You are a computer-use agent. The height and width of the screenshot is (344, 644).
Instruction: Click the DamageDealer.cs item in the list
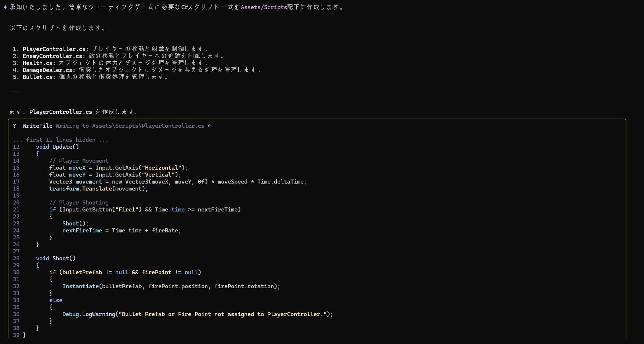click(47, 70)
